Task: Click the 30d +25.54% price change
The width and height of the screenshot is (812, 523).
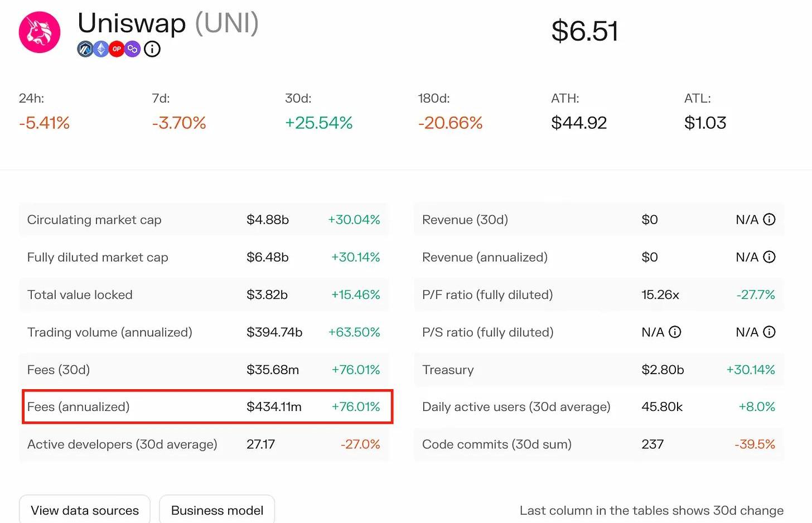Action: click(x=318, y=123)
